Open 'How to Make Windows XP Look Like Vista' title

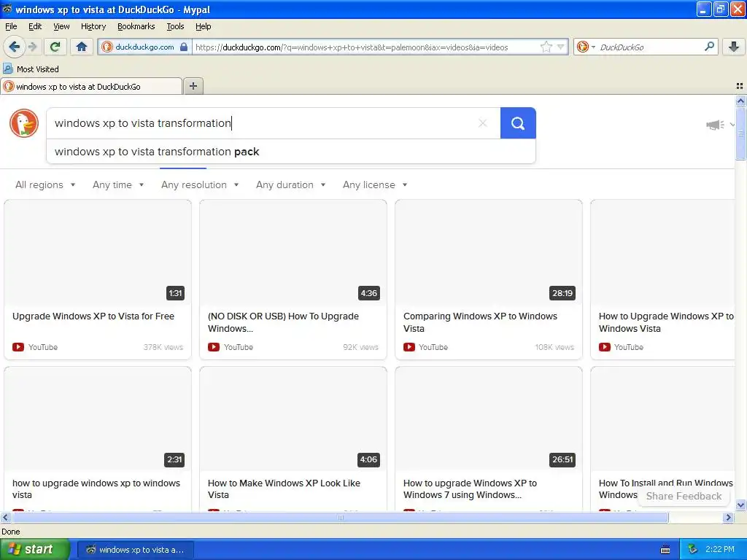tap(284, 489)
